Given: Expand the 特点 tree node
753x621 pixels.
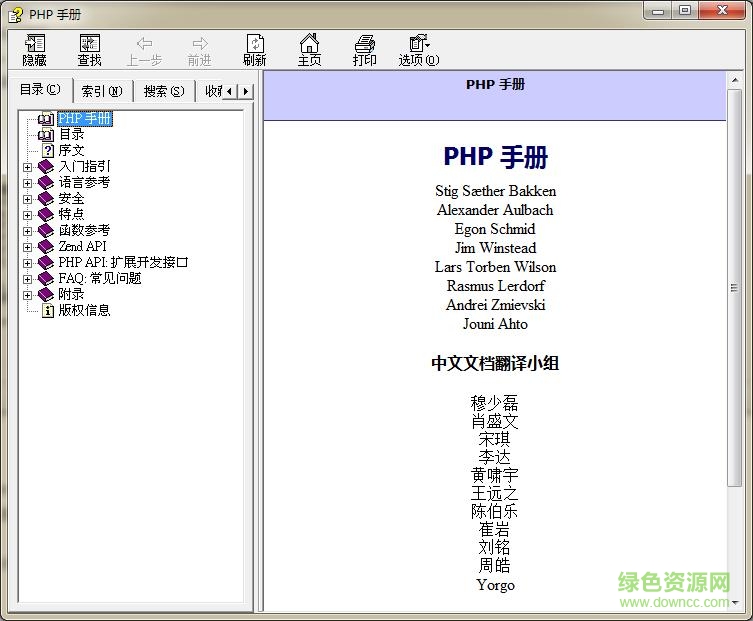Looking at the screenshot, I should tap(27, 215).
